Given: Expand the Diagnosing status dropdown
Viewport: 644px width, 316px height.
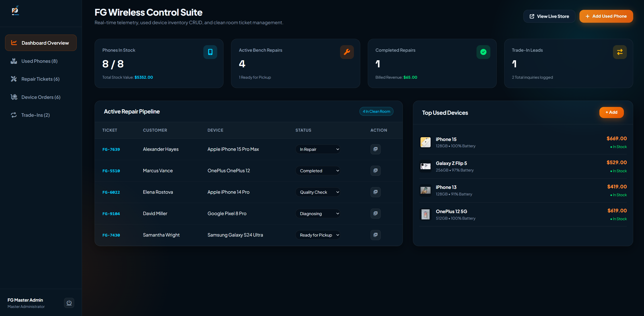Looking at the screenshot, I should pyautogui.click(x=318, y=214).
